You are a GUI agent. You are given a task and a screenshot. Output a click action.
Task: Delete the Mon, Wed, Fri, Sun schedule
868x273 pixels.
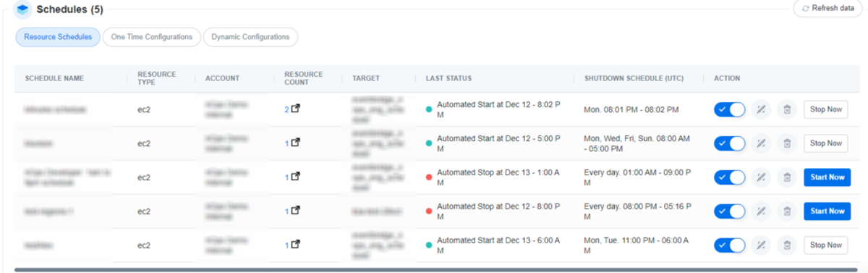[x=787, y=143]
